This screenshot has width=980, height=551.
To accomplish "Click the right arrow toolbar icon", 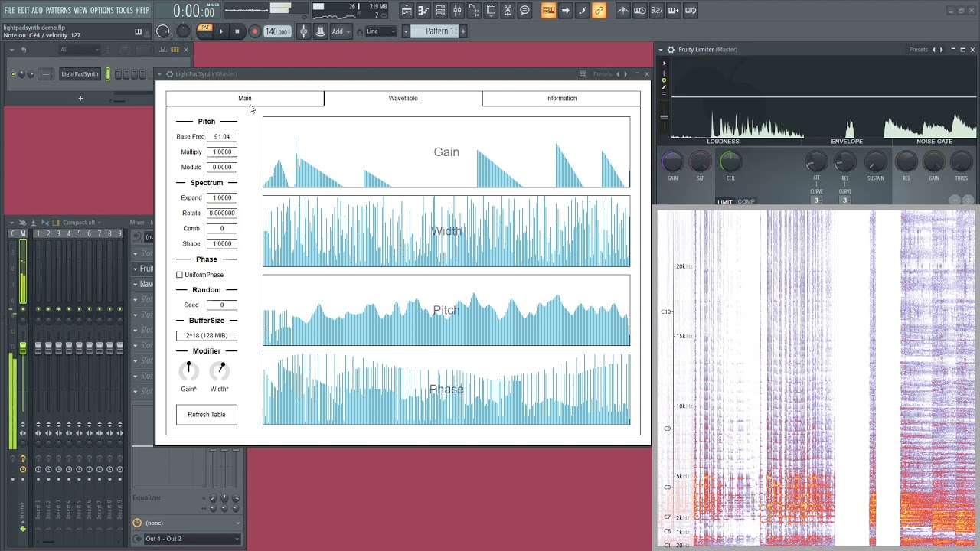I will [x=565, y=11].
